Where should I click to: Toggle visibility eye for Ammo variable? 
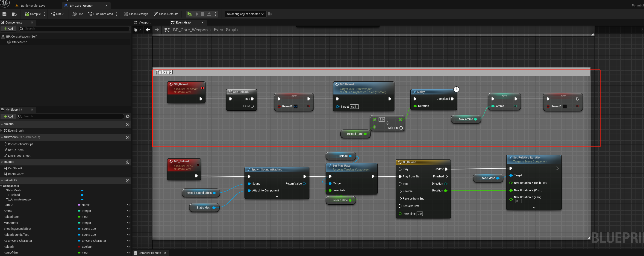pyautogui.click(x=129, y=211)
